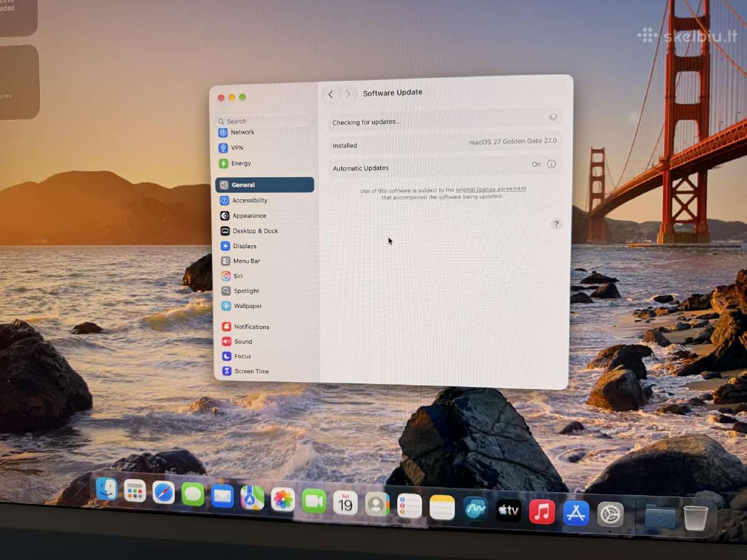The height and width of the screenshot is (560, 747).
Task: Click the Network globe icon in sidebar
Action: (x=223, y=133)
